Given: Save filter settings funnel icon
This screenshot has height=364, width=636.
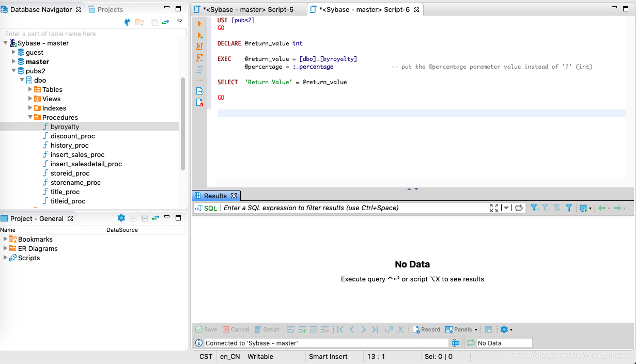Looking at the screenshot, I should pyautogui.click(x=557, y=208).
